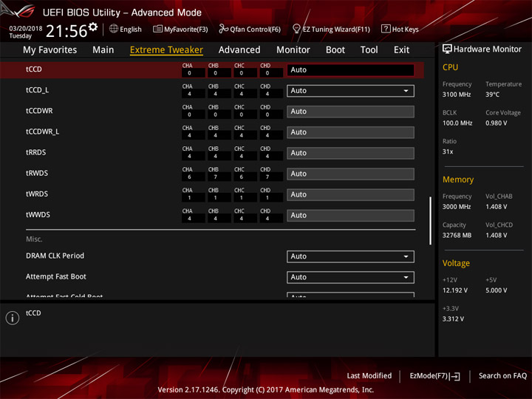Click the +12V reading 12.192 V
Viewport: 532px width, 399px height.
coord(455,290)
